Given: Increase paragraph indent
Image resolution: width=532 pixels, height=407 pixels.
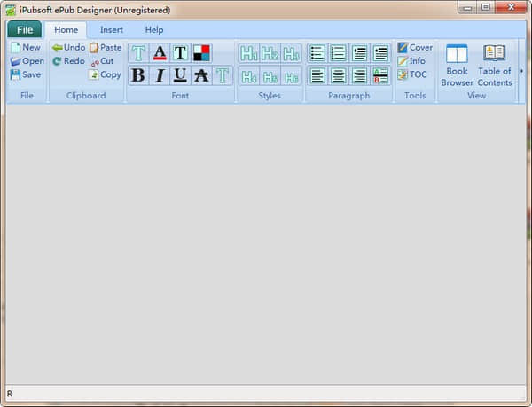Looking at the screenshot, I should click(360, 53).
